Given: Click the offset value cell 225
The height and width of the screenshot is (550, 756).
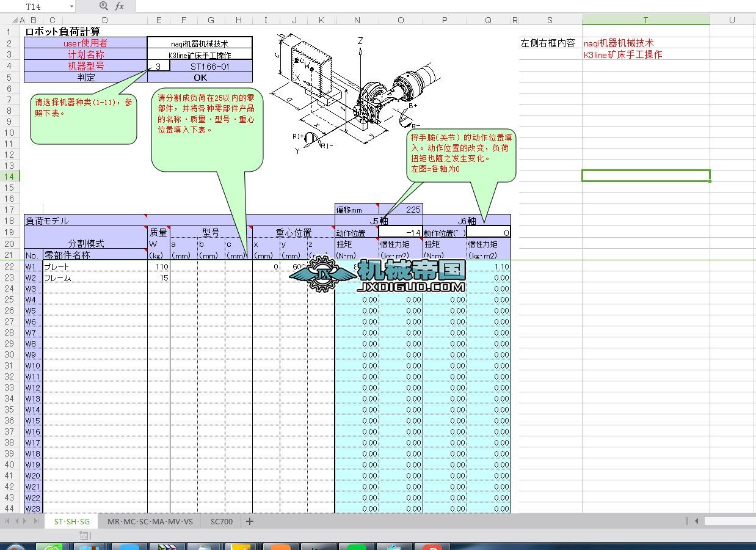Looking at the screenshot, I should click(401, 209).
